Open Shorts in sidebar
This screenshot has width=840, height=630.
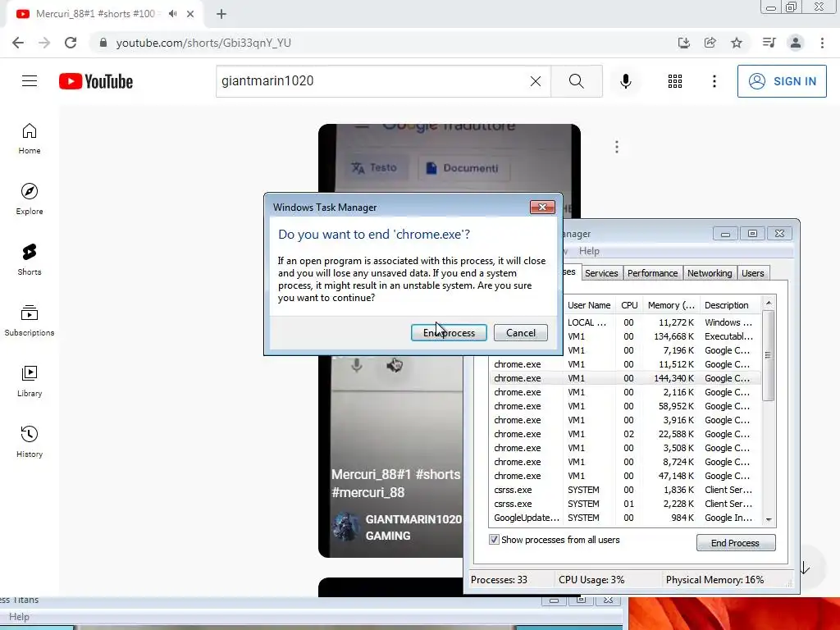[30, 260]
